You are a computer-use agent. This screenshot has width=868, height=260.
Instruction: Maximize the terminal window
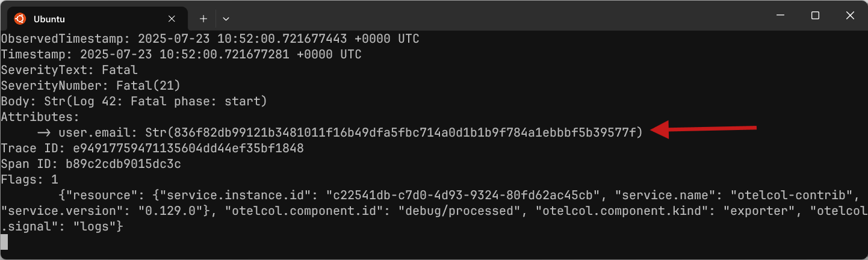pos(815,16)
